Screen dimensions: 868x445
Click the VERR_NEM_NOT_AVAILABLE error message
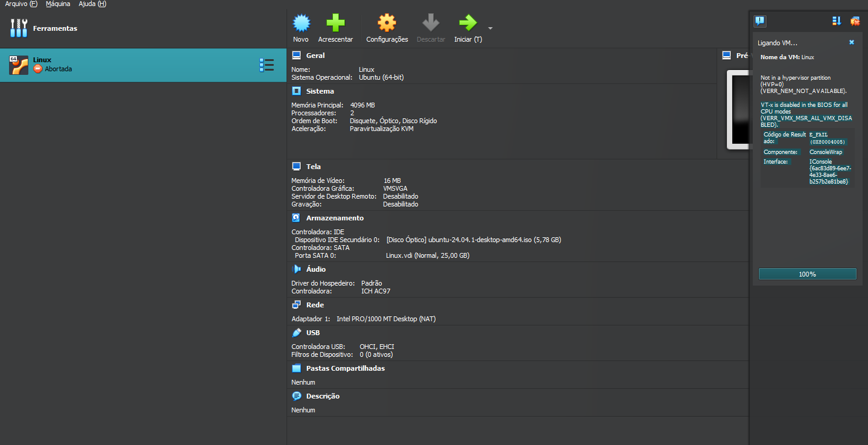tap(803, 84)
